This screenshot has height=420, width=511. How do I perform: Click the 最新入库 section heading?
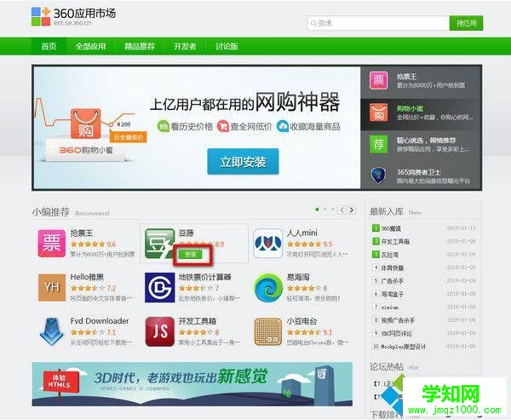pos(387,211)
